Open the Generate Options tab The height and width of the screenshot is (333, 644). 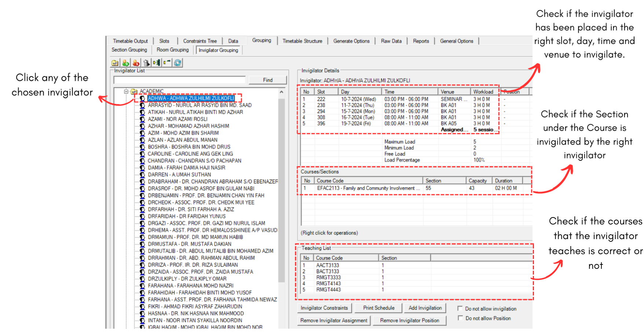click(351, 41)
